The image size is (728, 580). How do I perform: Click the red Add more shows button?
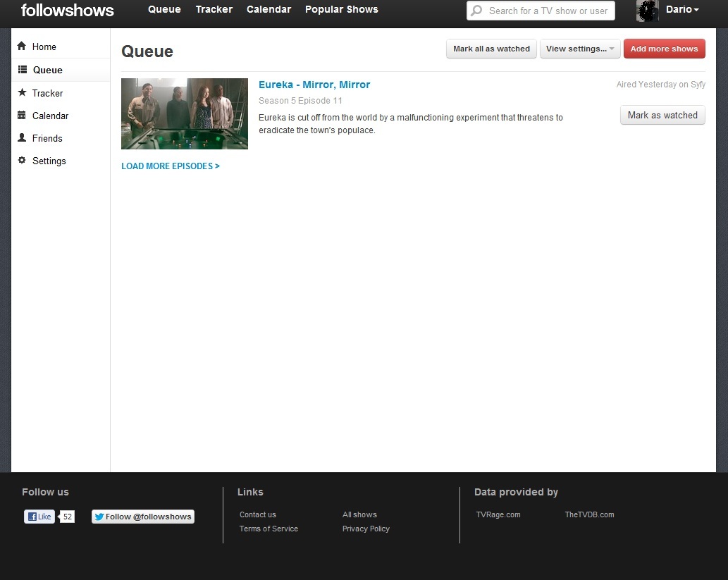coord(664,49)
